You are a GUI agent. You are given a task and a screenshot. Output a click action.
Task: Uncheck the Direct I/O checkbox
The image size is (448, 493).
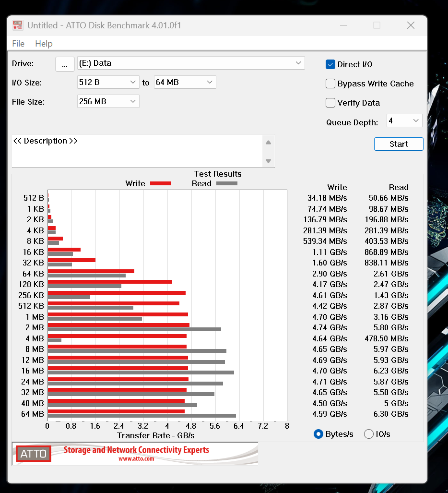coord(330,64)
